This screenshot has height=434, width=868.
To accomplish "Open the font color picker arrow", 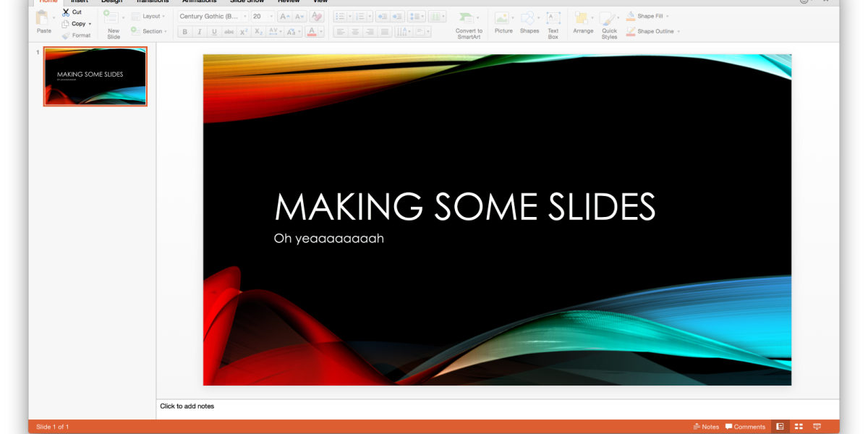I will (x=321, y=32).
